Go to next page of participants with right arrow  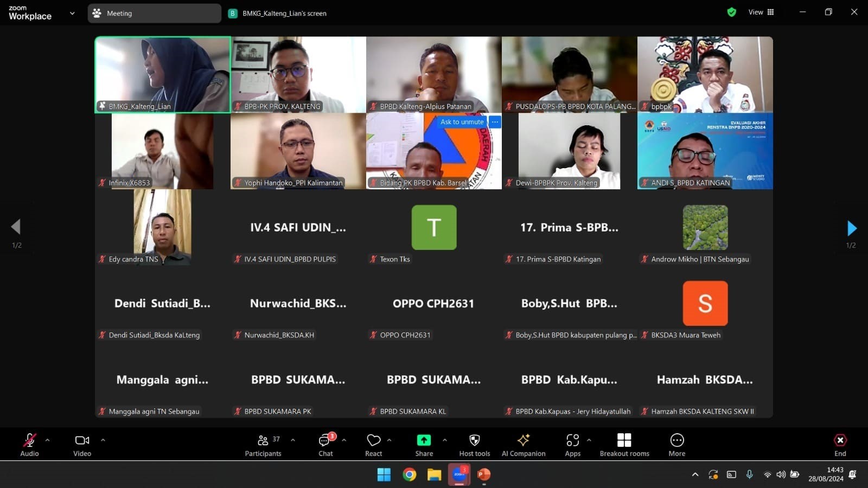852,228
